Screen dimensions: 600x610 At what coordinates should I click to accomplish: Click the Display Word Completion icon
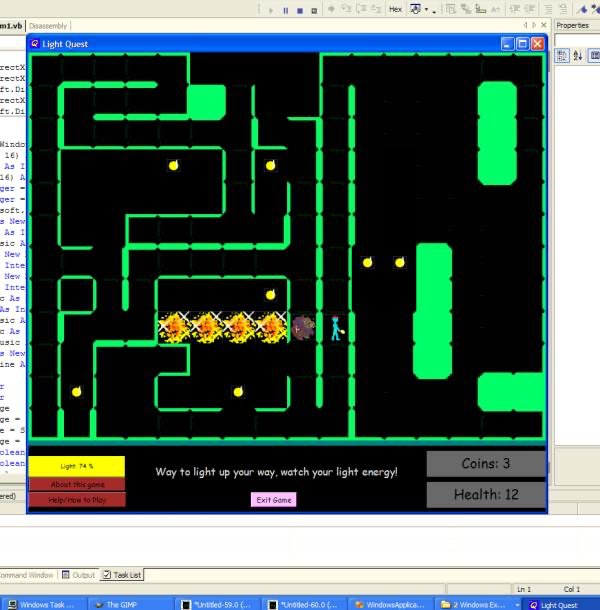(x=495, y=9)
